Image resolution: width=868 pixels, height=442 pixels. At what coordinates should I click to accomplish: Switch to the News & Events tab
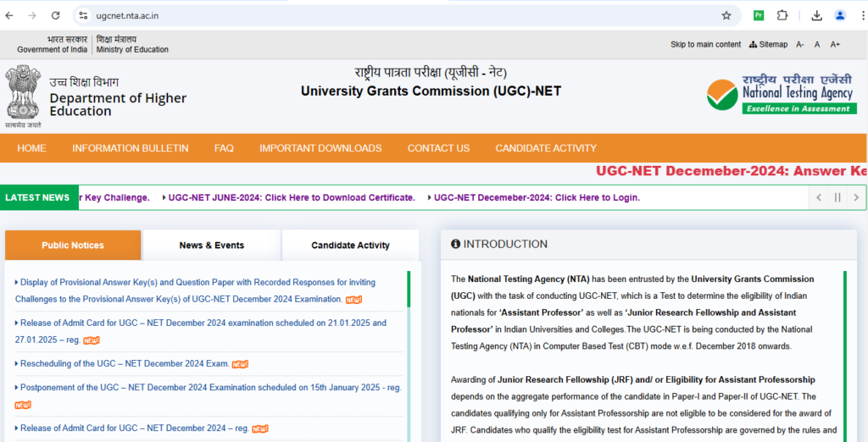tap(211, 245)
